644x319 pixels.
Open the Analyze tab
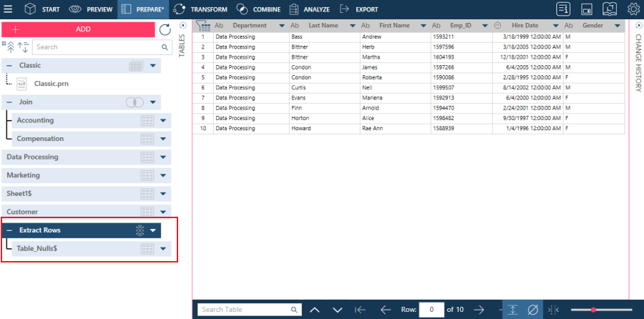tap(309, 9)
